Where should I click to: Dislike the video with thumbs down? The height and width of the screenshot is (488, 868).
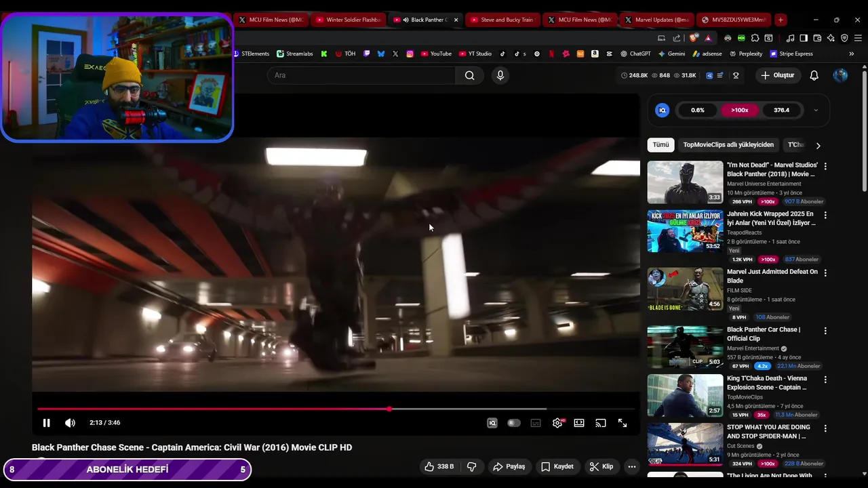pos(472,466)
